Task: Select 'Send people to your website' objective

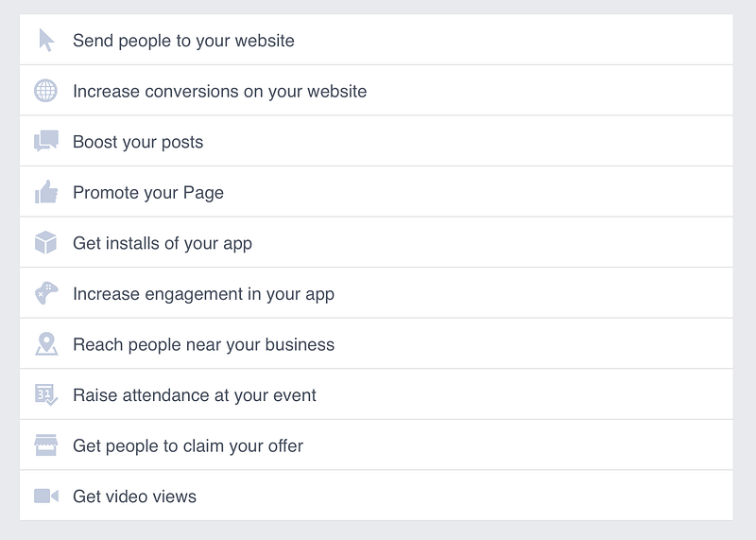Action: (x=376, y=40)
